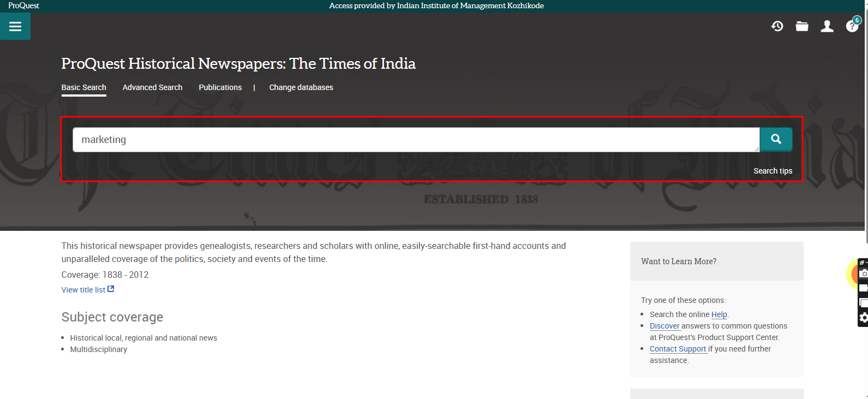The height and width of the screenshot is (399, 868).
Task: Click the Discover link
Action: [x=665, y=326]
